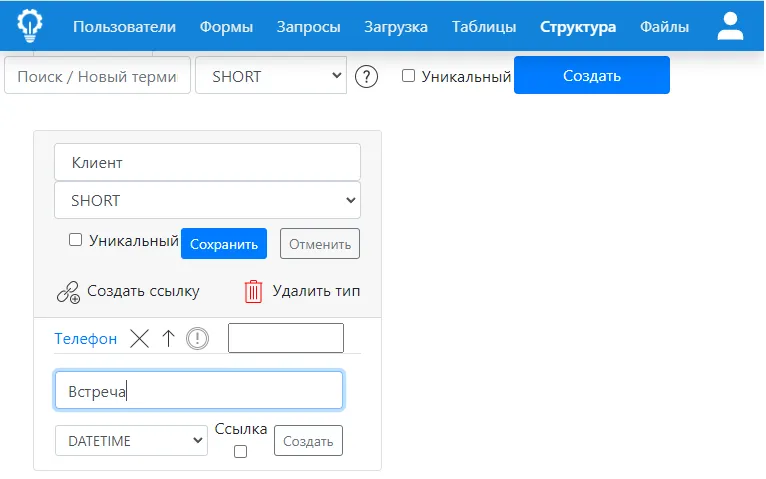
Task: Click the red trash delete-type icon
Action: coord(253,292)
